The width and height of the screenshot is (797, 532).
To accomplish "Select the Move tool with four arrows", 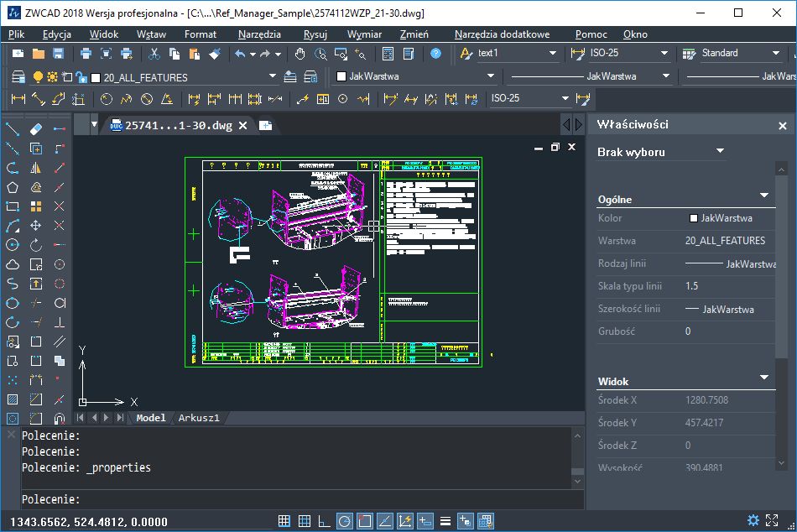I will (35, 226).
